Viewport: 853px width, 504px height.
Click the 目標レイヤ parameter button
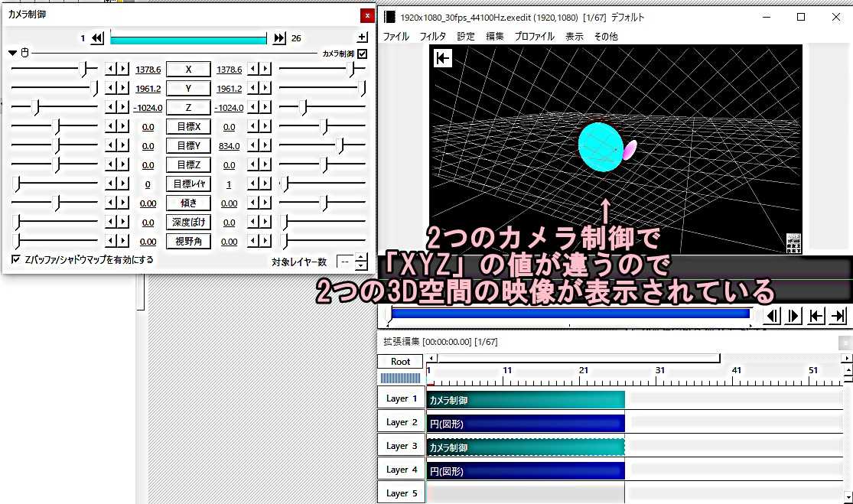tap(188, 184)
